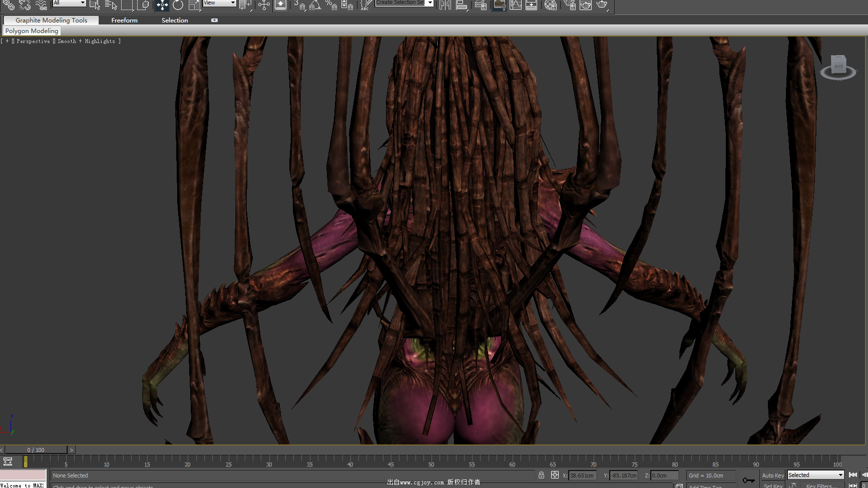Click the X coordinate field
The width and height of the screenshot is (868, 488).
click(582, 475)
